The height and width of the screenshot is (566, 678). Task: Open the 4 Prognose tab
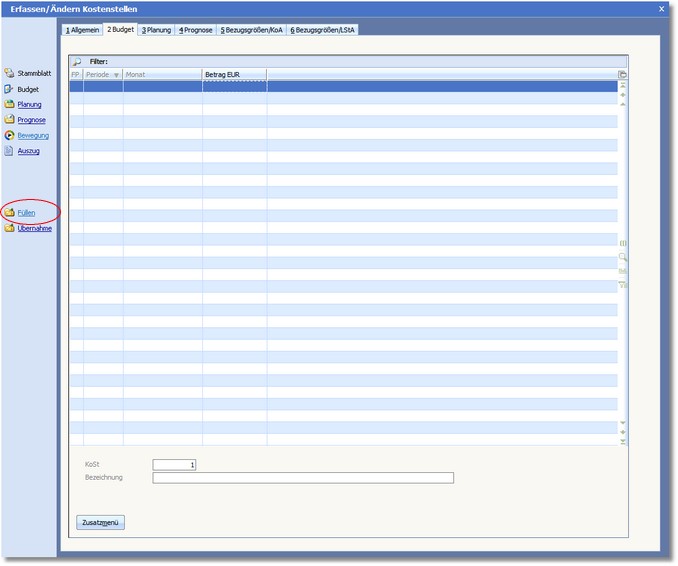[196, 30]
